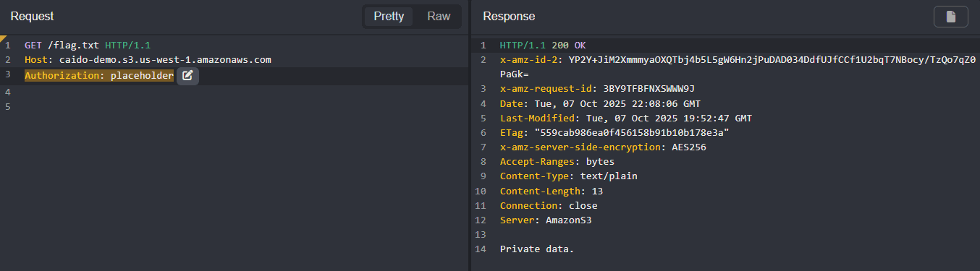Click the Request panel title

coord(32,17)
